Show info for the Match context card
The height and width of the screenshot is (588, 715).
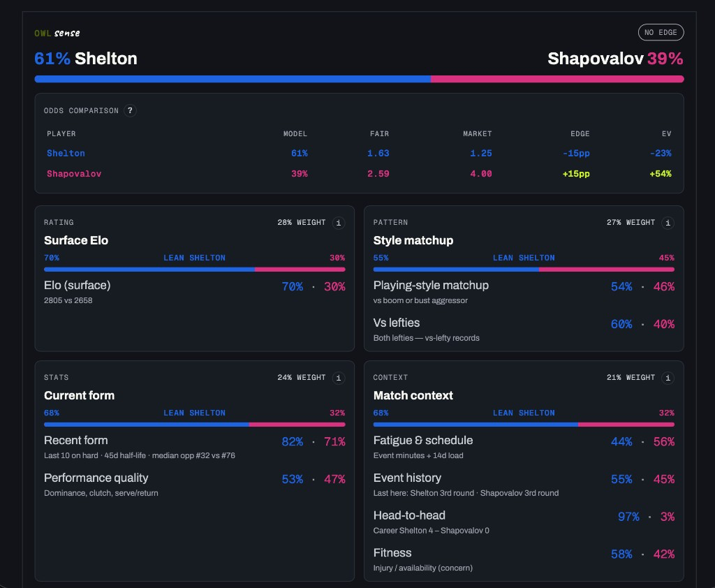pyautogui.click(x=668, y=378)
